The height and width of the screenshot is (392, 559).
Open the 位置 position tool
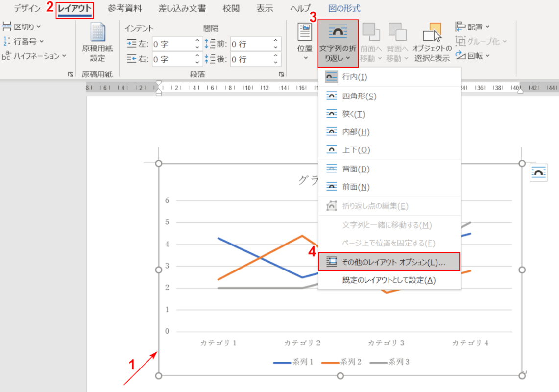(x=304, y=42)
